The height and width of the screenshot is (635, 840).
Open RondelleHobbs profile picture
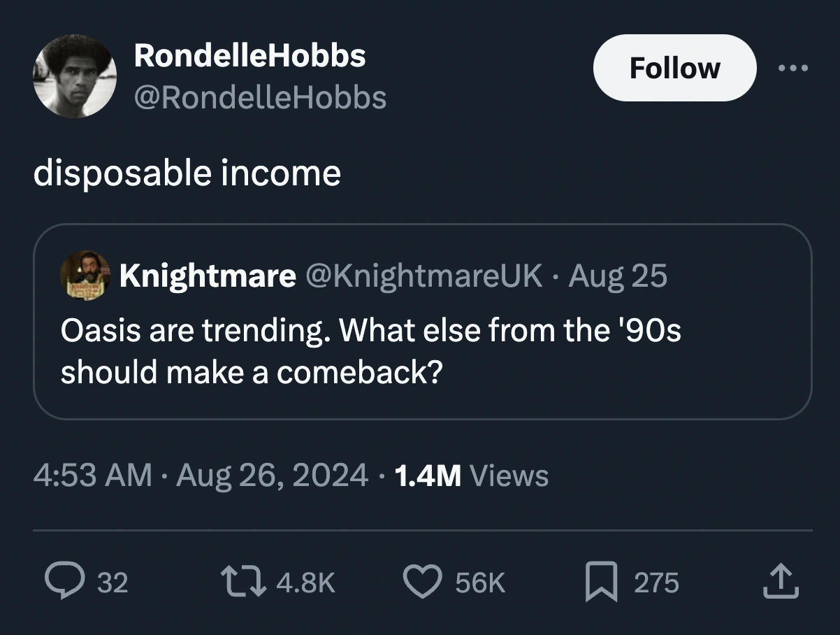(74, 76)
